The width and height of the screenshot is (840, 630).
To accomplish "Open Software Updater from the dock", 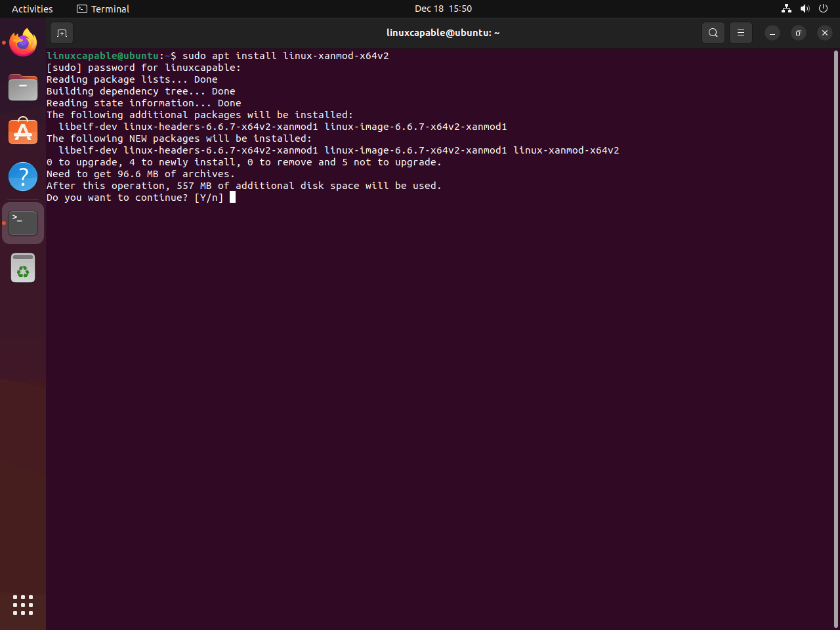I will [x=23, y=267].
